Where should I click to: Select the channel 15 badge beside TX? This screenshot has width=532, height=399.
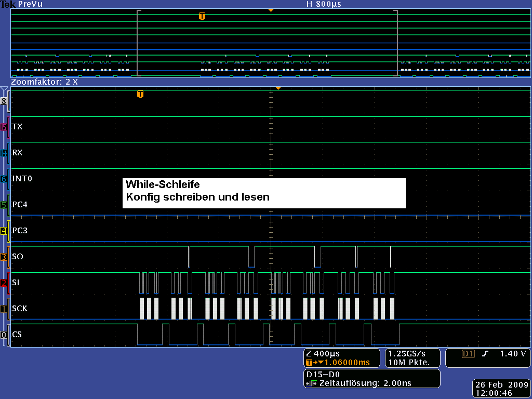click(x=4, y=127)
